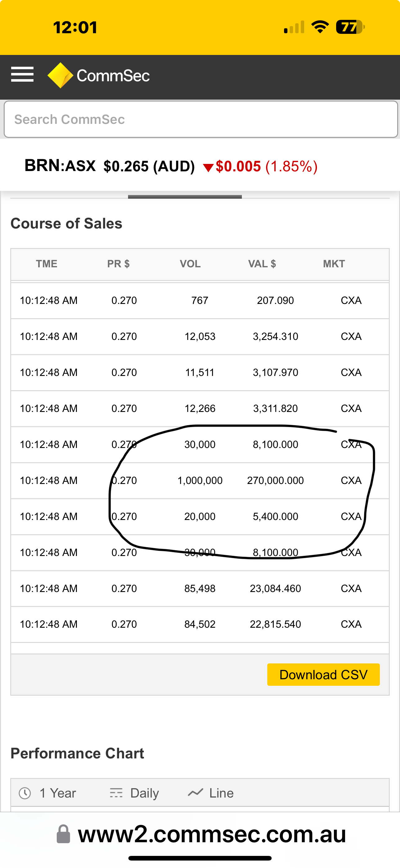This screenshot has height=868, width=400.
Task: Tap the CommSec diamond logo
Action: [60, 75]
